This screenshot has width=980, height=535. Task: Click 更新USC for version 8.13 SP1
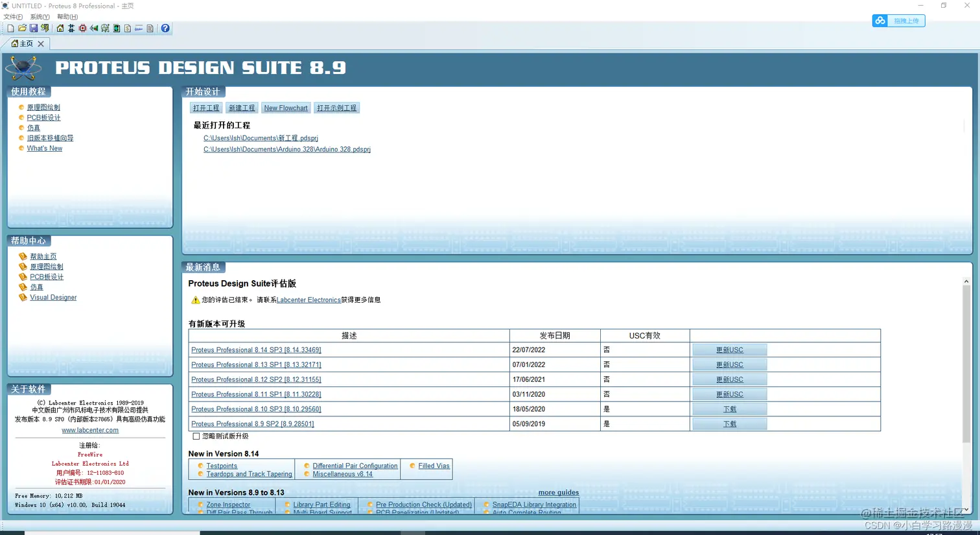click(x=730, y=365)
